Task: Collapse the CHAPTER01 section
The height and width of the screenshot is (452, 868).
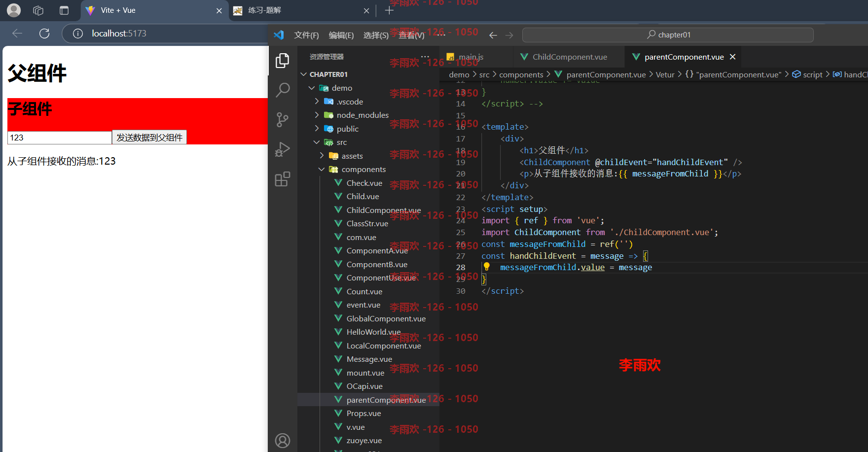Action: [304, 74]
